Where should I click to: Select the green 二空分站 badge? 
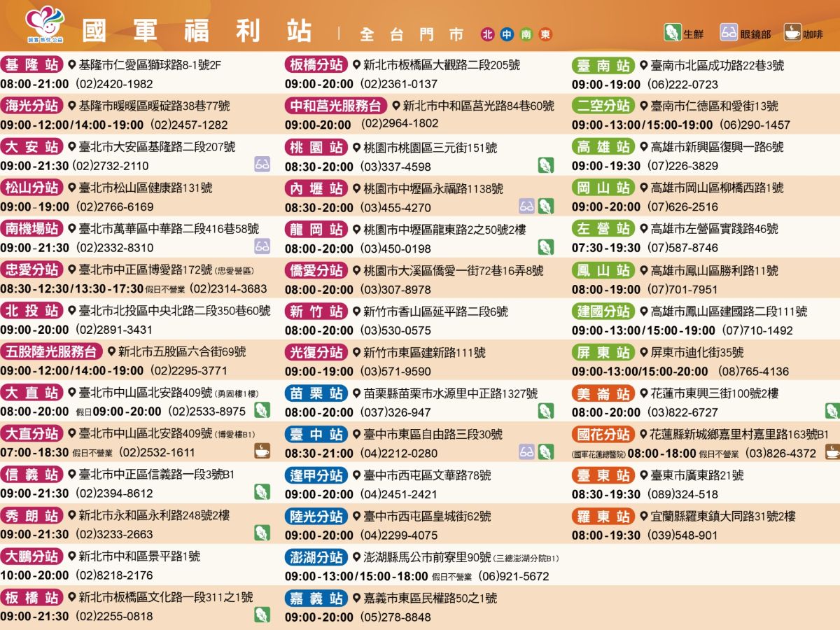(x=603, y=106)
